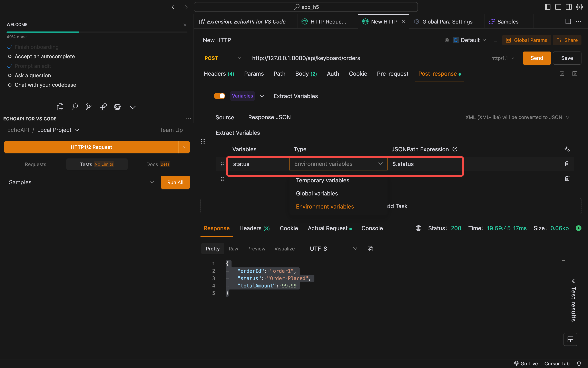588x368 pixels.
Task: Open the Console response tab
Action: pos(372,228)
